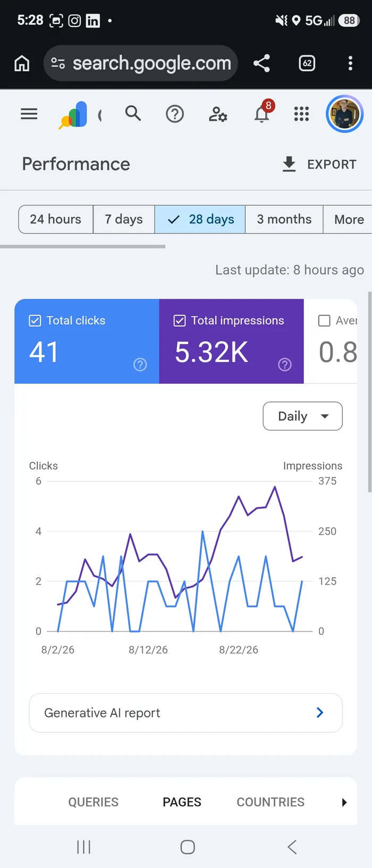Open users and settings icon
Viewport: 372px width, 868px height.
(218, 114)
